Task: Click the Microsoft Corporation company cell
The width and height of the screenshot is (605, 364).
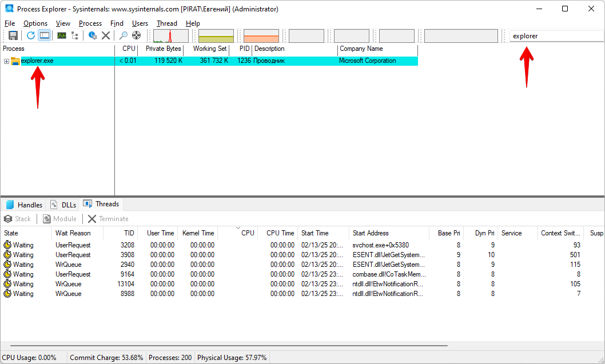Action: click(x=367, y=61)
